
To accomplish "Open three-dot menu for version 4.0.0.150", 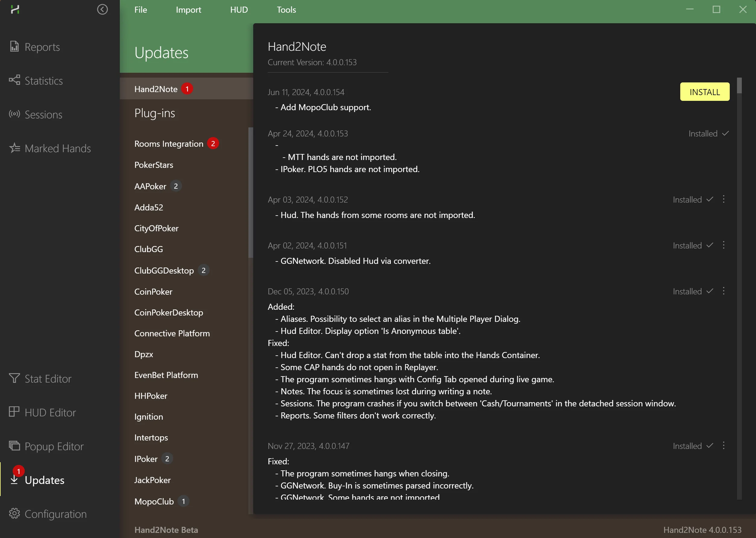I will tap(723, 291).
